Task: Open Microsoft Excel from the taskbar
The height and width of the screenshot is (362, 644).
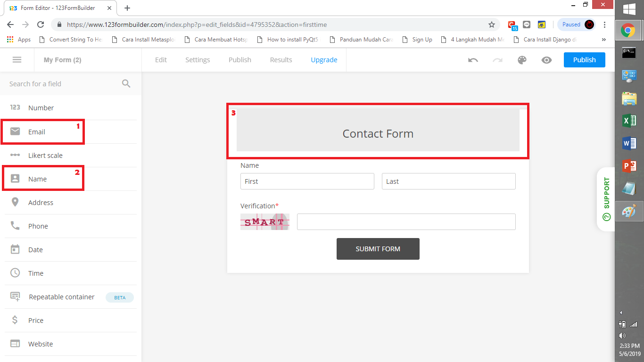Action: click(629, 121)
